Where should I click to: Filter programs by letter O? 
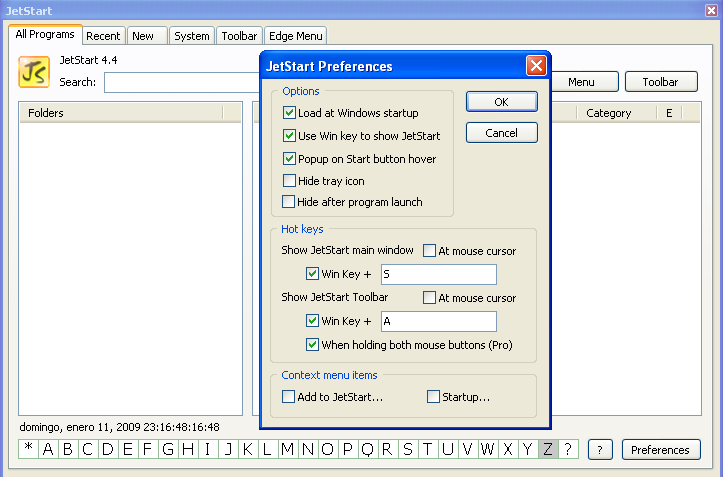point(327,449)
